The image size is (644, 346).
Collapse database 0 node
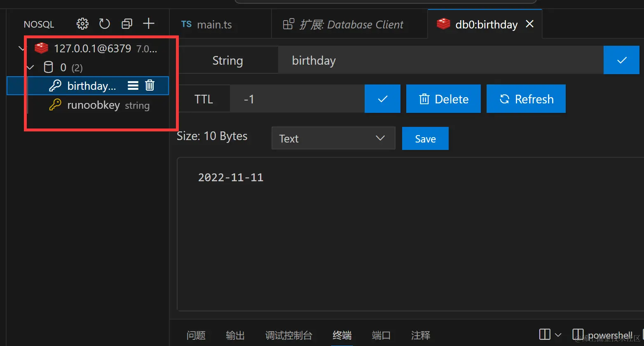[30, 67]
